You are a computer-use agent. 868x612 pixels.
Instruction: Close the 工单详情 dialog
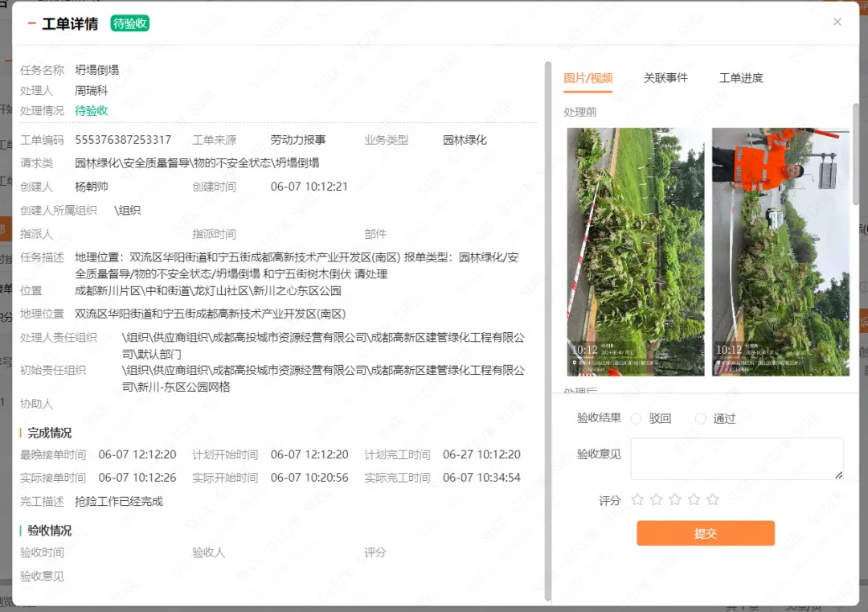tap(837, 23)
